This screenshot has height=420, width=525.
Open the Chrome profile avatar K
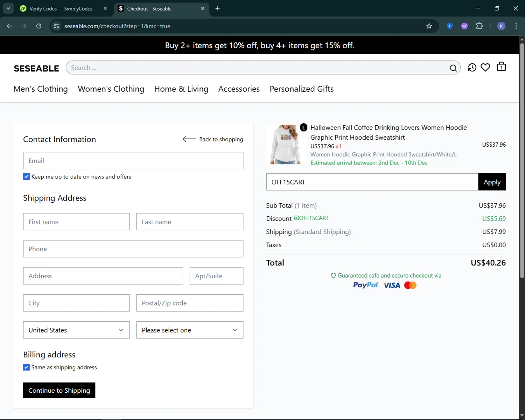pyautogui.click(x=501, y=26)
